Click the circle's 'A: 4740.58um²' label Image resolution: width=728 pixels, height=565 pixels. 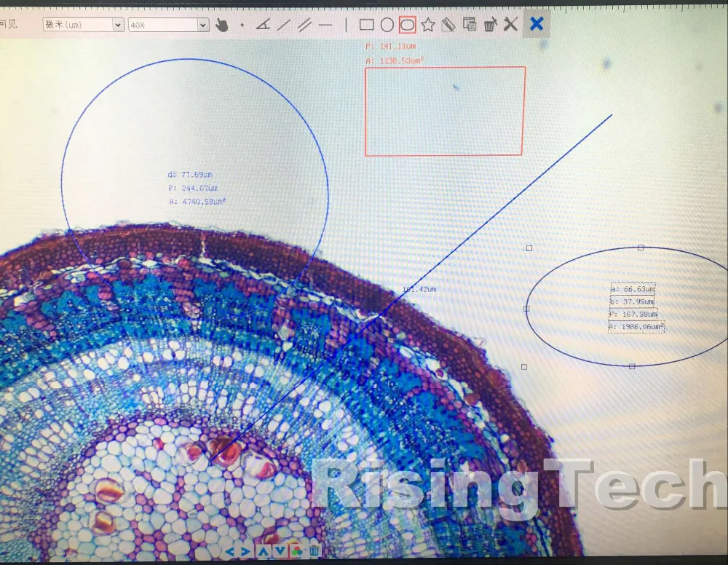pyautogui.click(x=197, y=202)
